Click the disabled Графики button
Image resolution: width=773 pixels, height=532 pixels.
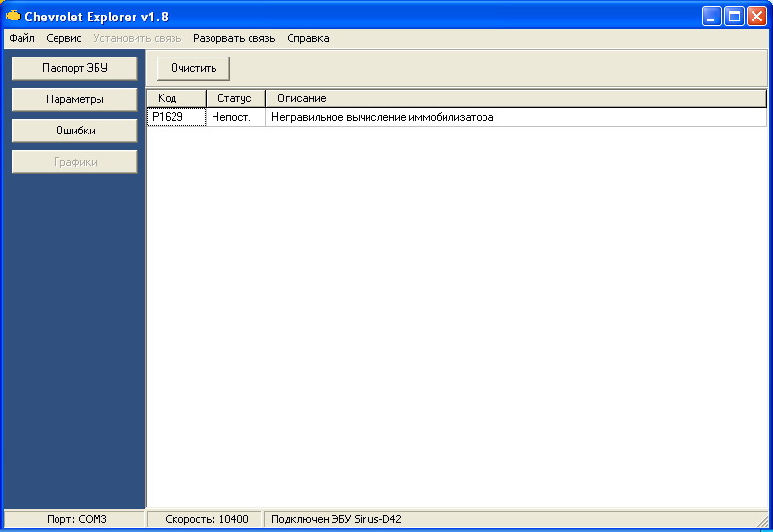74,162
